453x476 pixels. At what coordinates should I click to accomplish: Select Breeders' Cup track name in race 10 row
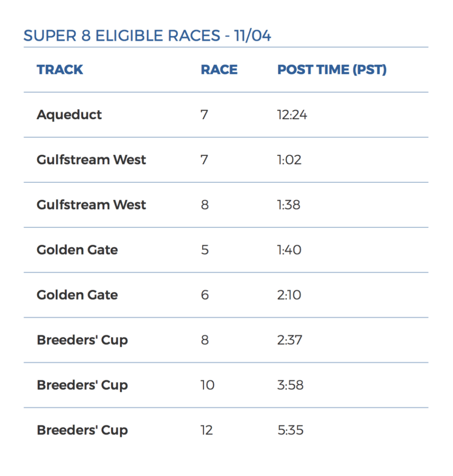point(82,385)
